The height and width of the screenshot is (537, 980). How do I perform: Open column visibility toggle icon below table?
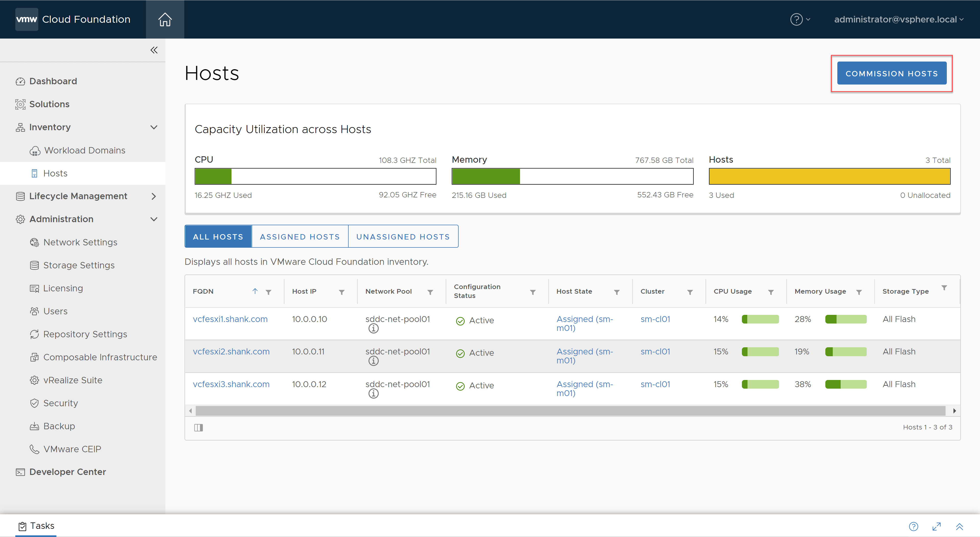[x=198, y=427]
